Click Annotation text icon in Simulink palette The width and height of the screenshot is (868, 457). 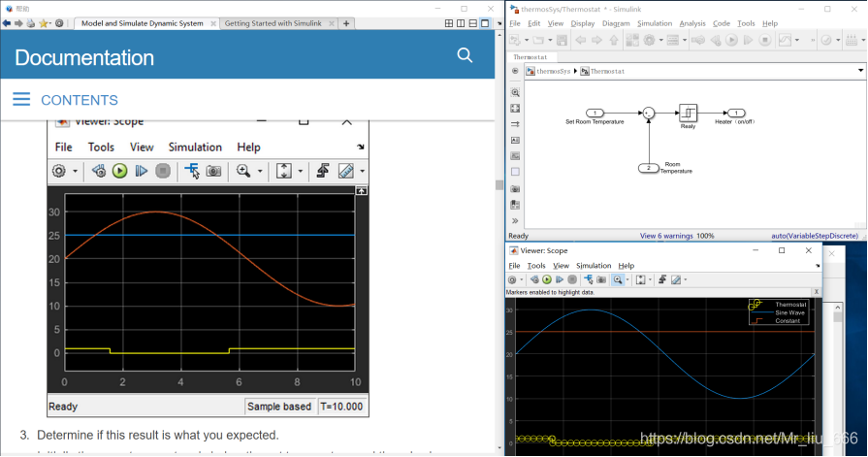coord(515,140)
